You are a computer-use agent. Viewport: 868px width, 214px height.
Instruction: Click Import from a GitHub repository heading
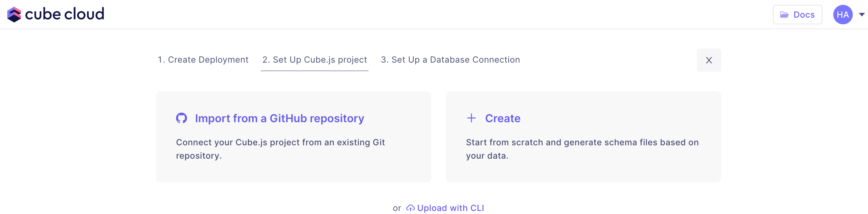(279, 119)
